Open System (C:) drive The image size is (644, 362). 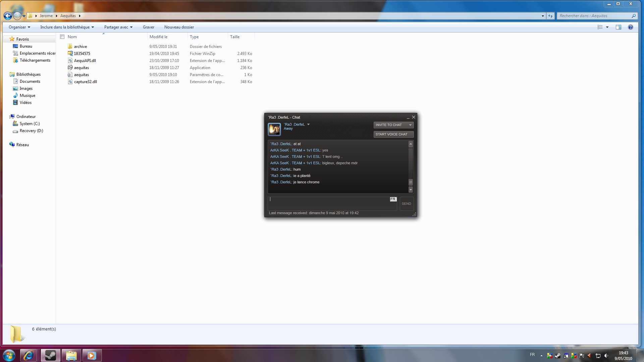30,124
